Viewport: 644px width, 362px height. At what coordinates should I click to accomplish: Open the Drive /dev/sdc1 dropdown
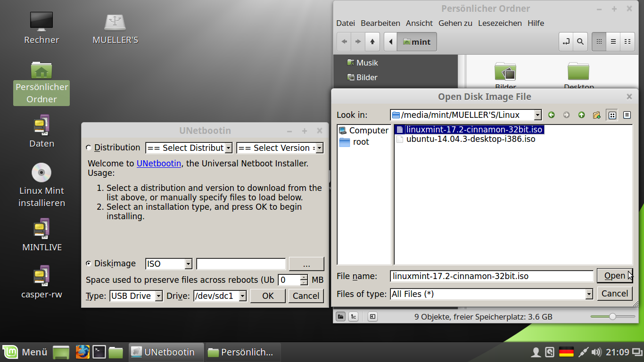[x=242, y=296]
